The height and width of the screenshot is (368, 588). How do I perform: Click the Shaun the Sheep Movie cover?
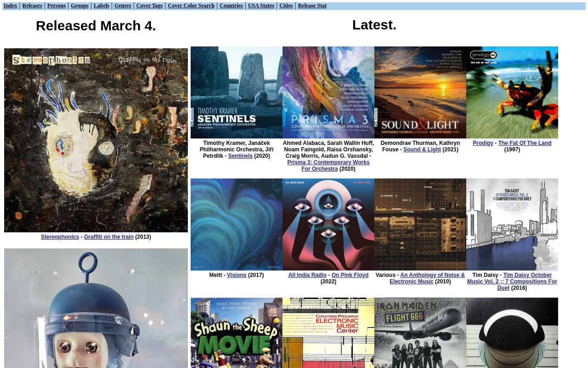(237, 333)
